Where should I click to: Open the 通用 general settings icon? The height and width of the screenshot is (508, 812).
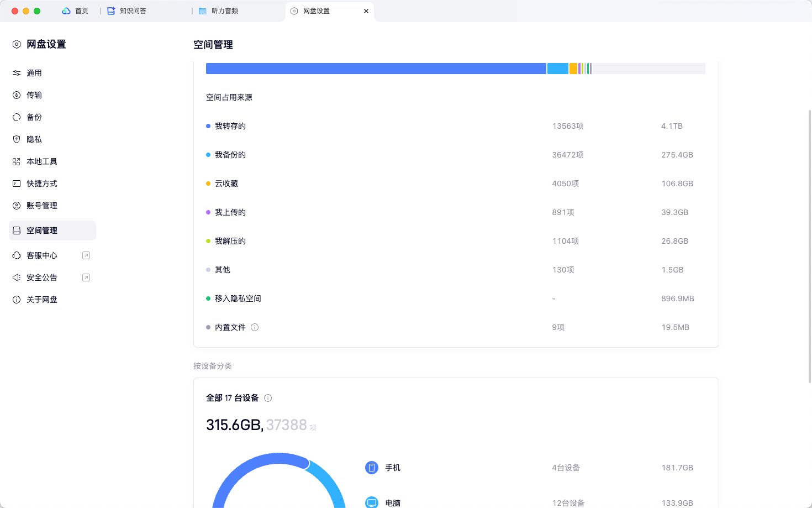point(17,73)
